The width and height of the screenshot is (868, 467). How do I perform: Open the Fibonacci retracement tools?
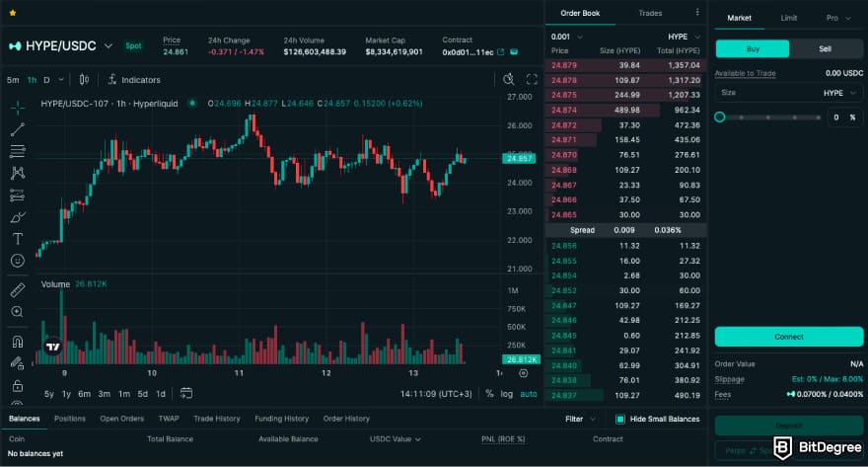click(18, 151)
